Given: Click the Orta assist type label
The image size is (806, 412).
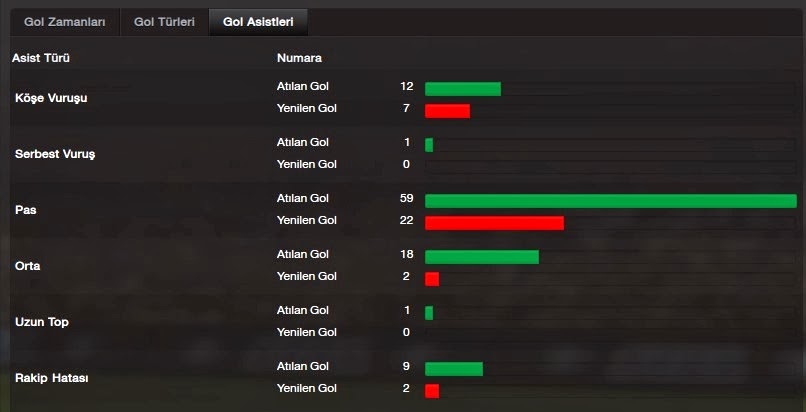Looking at the screenshot, I should (28, 266).
